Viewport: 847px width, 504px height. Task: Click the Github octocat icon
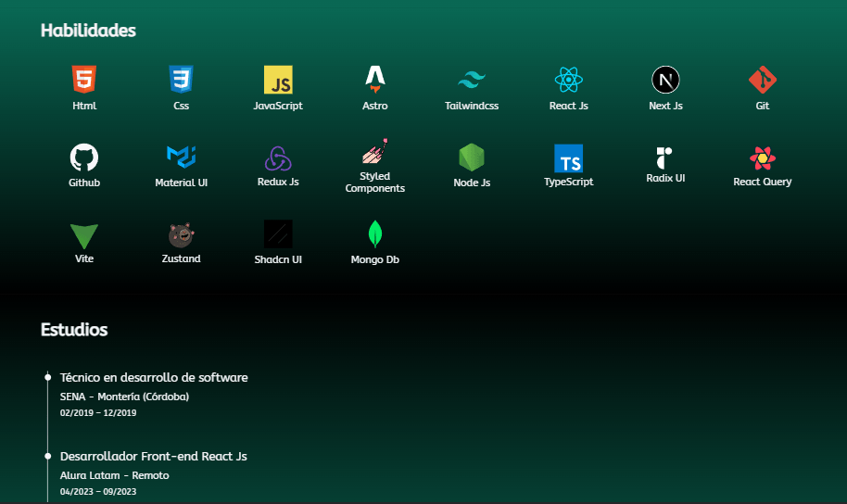[84, 157]
